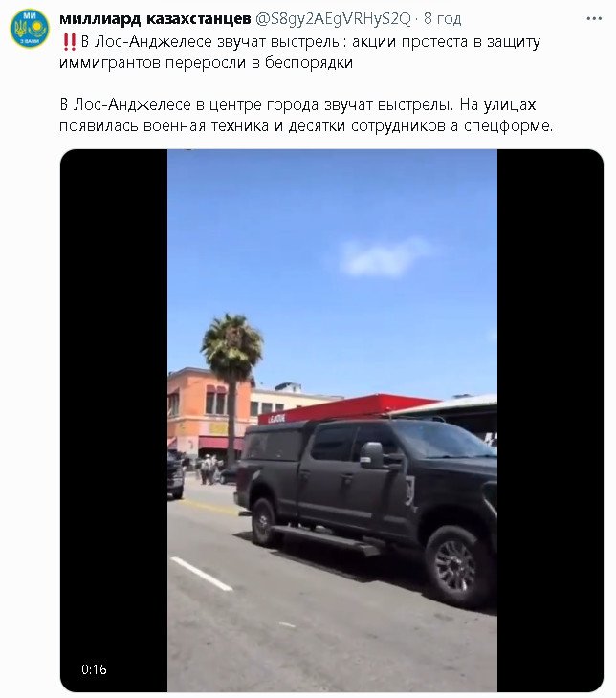Click the red gas station canopy
Viewport: 616px width, 698px height.
click(347, 408)
